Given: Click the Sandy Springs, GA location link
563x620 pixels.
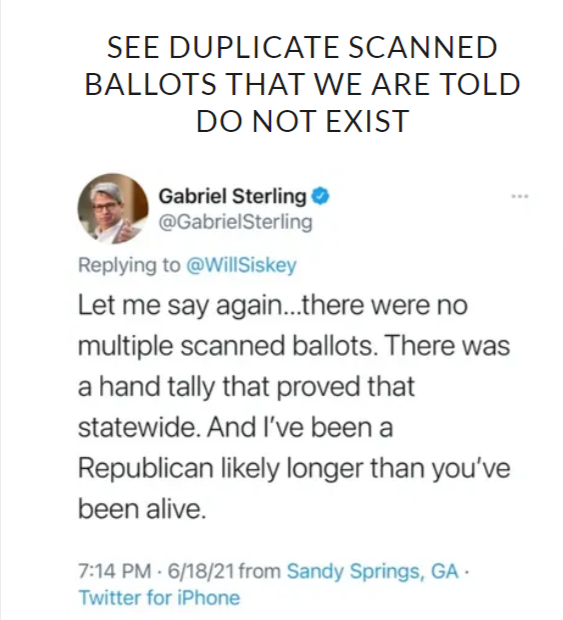Looking at the screenshot, I should [372, 571].
